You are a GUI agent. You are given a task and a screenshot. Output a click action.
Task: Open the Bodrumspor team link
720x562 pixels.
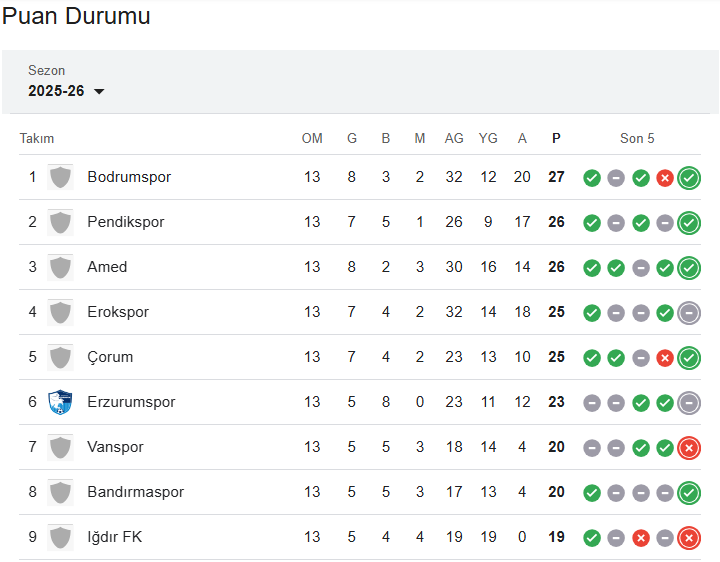pos(129,177)
